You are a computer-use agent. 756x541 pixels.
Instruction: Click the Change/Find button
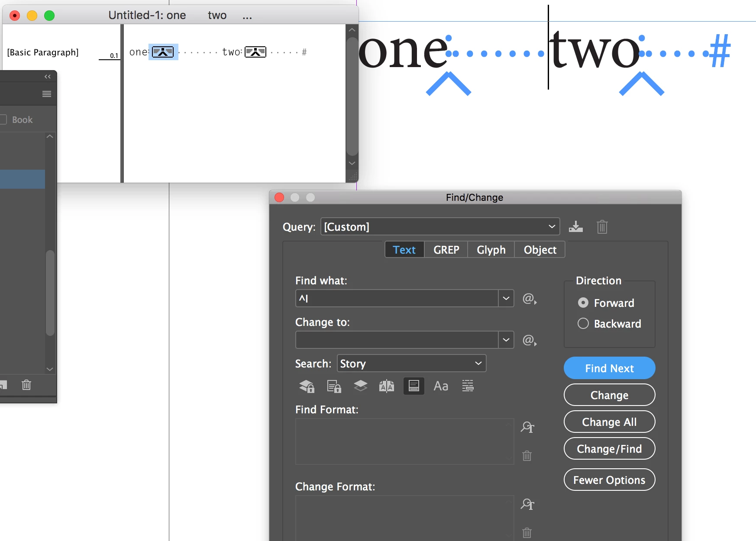tap(609, 448)
